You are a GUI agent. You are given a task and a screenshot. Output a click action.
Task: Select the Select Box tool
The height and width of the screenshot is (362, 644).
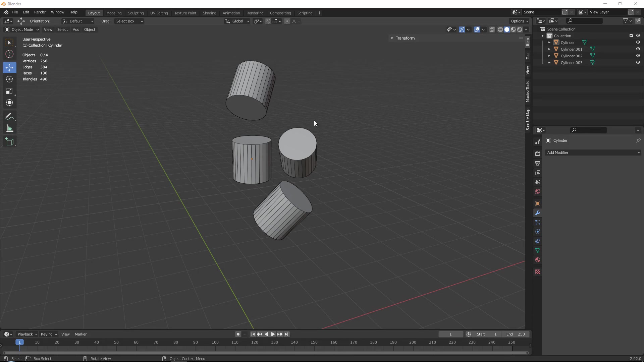click(9, 43)
